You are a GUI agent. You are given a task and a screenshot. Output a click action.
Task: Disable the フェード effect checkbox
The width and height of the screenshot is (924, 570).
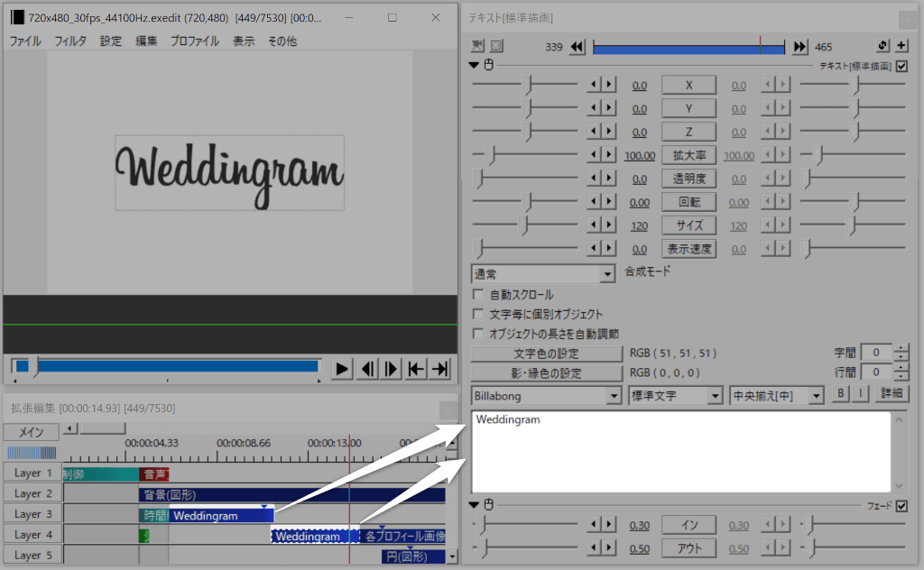tap(901, 506)
